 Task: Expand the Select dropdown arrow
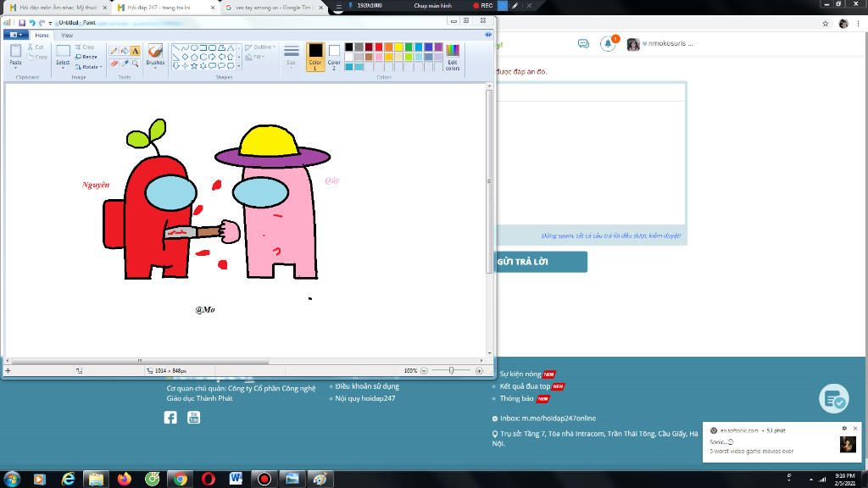[x=63, y=66]
